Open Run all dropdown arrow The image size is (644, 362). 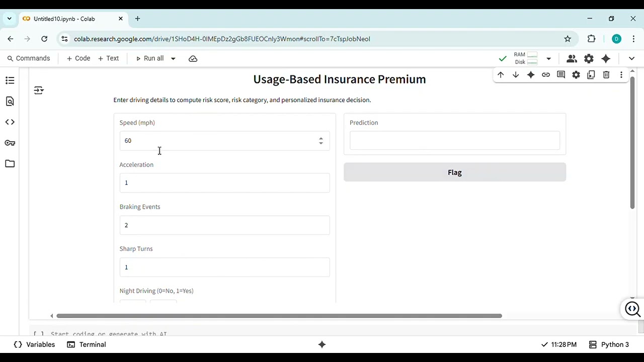173,59
